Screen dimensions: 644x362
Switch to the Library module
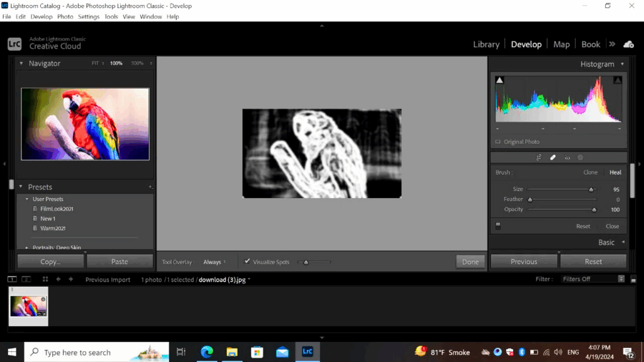coord(486,45)
